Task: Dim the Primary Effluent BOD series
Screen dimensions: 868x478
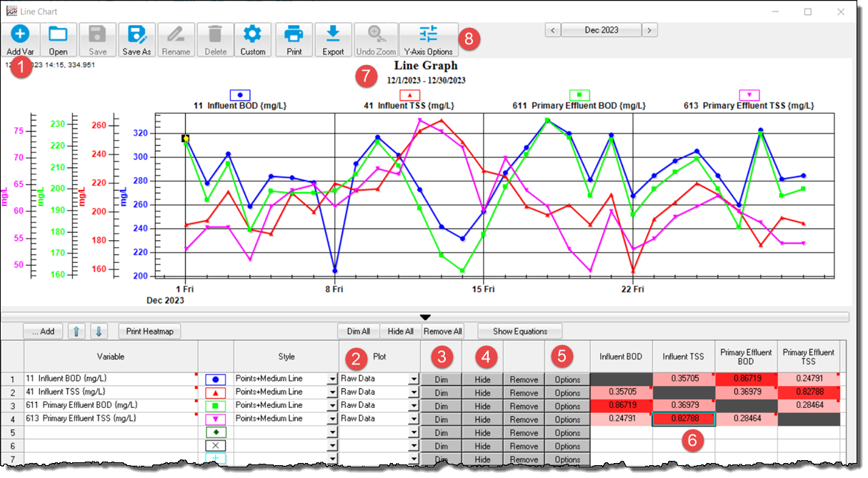Action: point(441,406)
